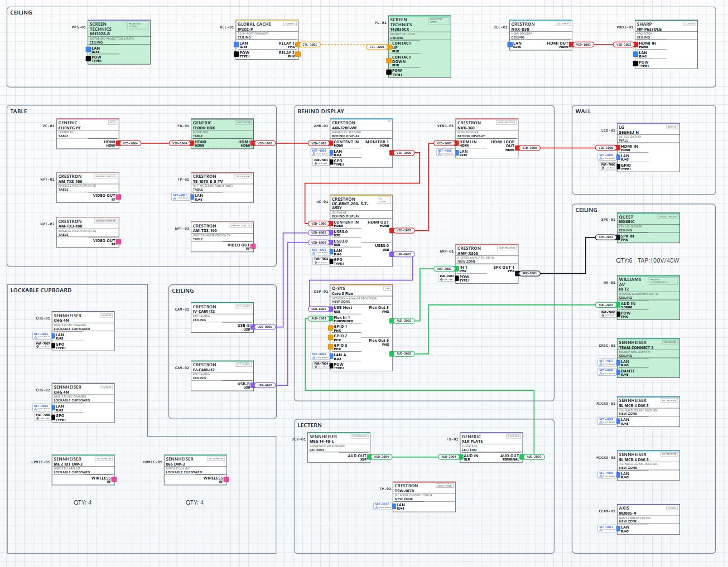728x567 pixels.
Task: Select the LG 86UH5J-H display block
Action: click(x=649, y=148)
